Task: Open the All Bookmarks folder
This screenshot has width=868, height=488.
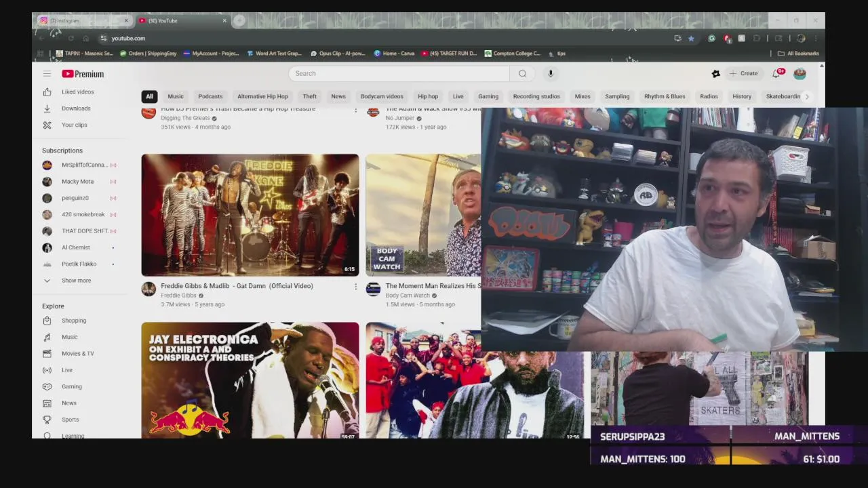Action: [x=799, y=54]
